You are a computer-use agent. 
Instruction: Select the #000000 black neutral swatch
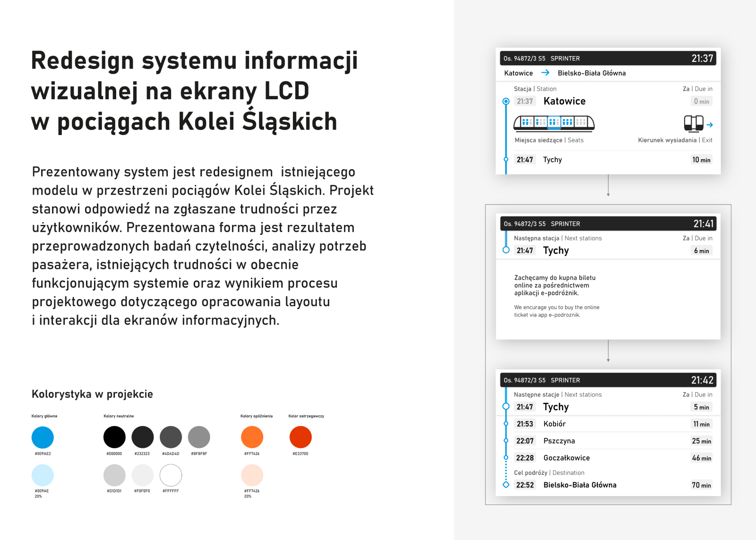click(114, 437)
